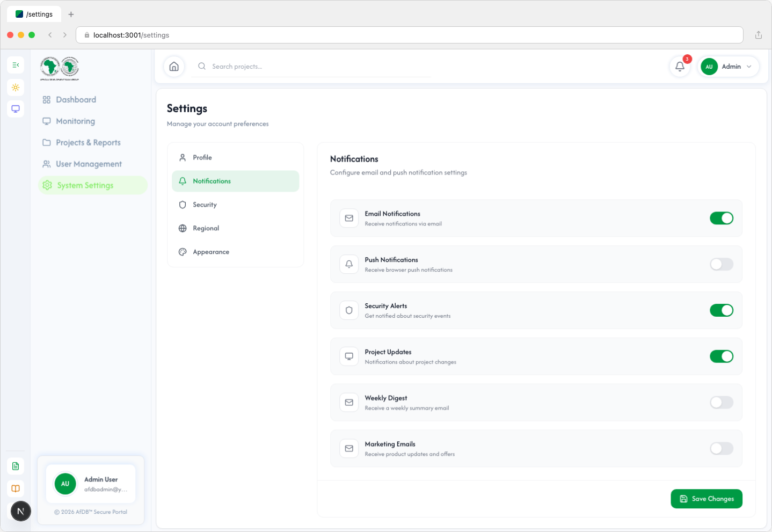Image resolution: width=772 pixels, height=532 pixels.
Task: Open the Appearance settings tab
Action: pyautogui.click(x=235, y=252)
